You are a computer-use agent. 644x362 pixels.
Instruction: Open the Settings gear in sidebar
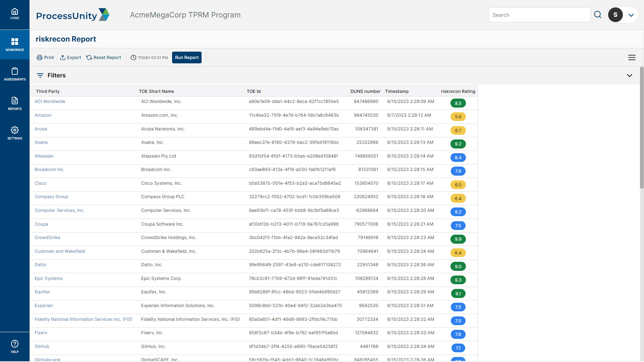[x=15, y=133]
